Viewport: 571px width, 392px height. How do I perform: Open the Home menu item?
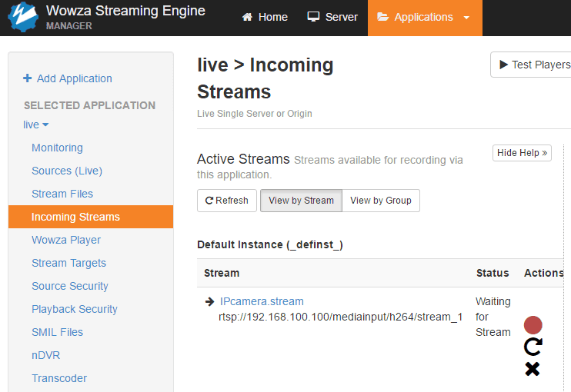click(265, 17)
